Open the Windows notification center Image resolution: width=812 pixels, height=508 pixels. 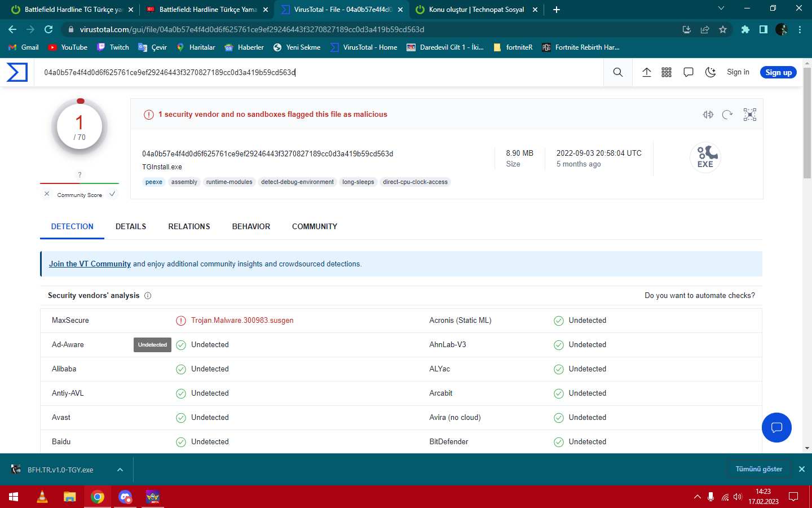pyautogui.click(x=793, y=497)
